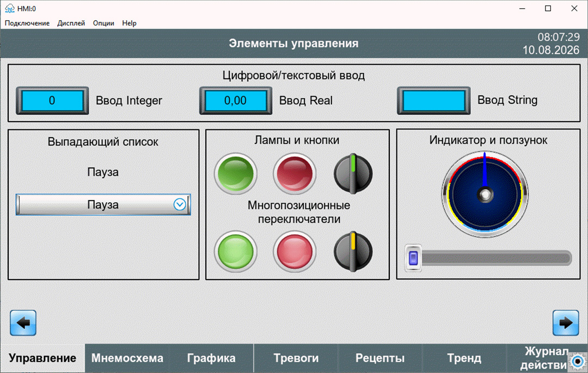Click the Многопозиционные переключатели label
Image resolution: width=588 pixels, height=373 pixels.
tap(299, 212)
